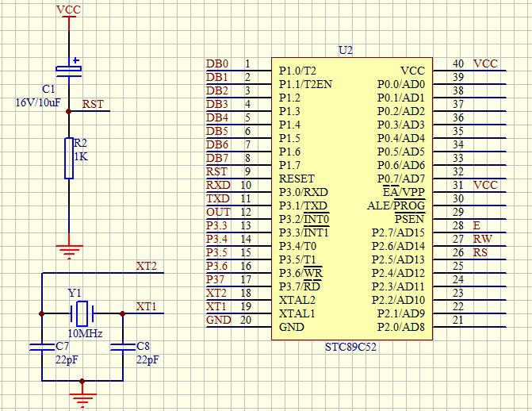532x411 pixels.
Task: Select the R2 designator label
Action: (x=80, y=143)
